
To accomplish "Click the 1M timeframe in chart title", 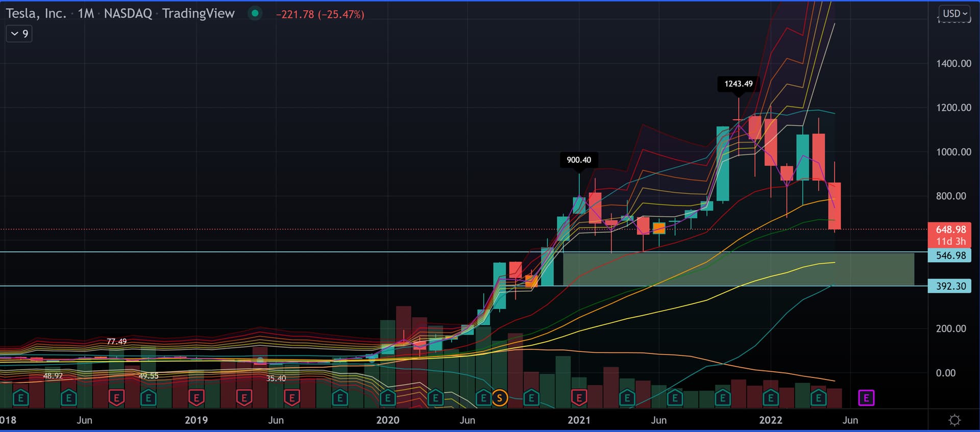I will tap(86, 14).
